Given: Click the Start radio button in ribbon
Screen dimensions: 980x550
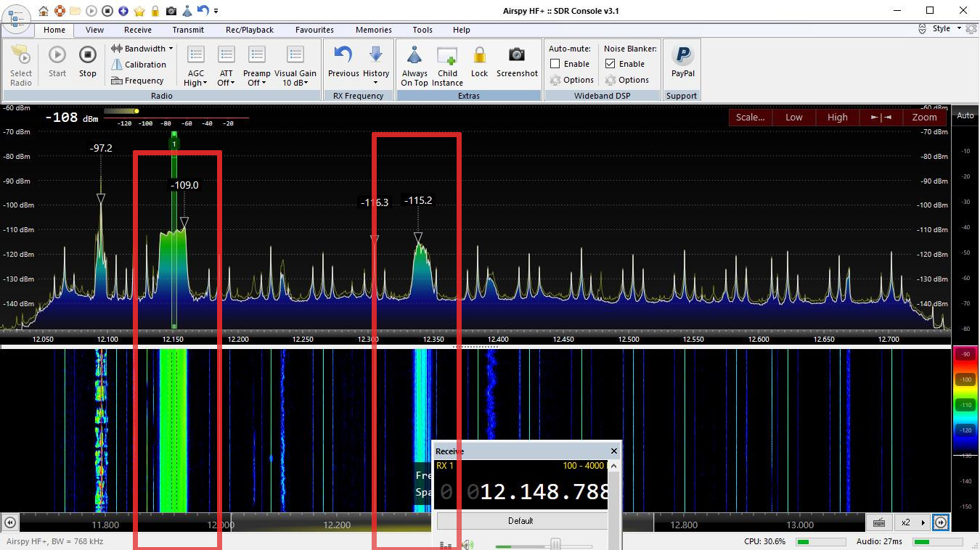Looking at the screenshot, I should [x=57, y=61].
